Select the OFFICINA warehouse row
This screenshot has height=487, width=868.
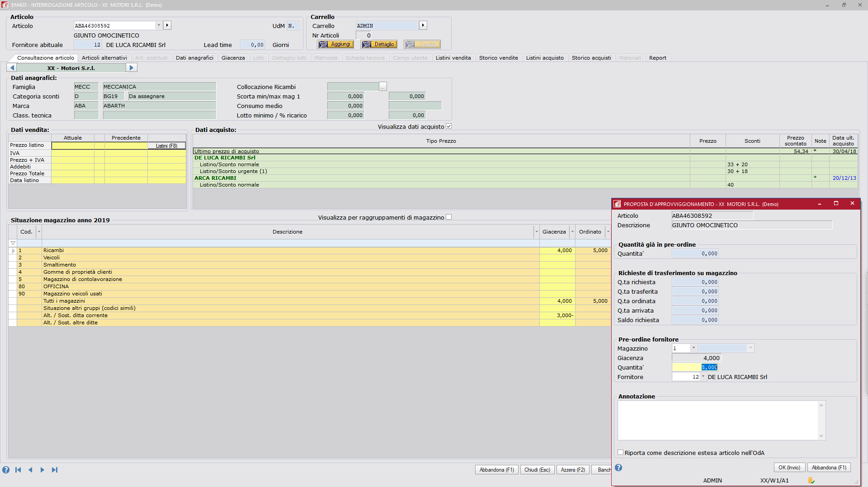pyautogui.click(x=310, y=286)
